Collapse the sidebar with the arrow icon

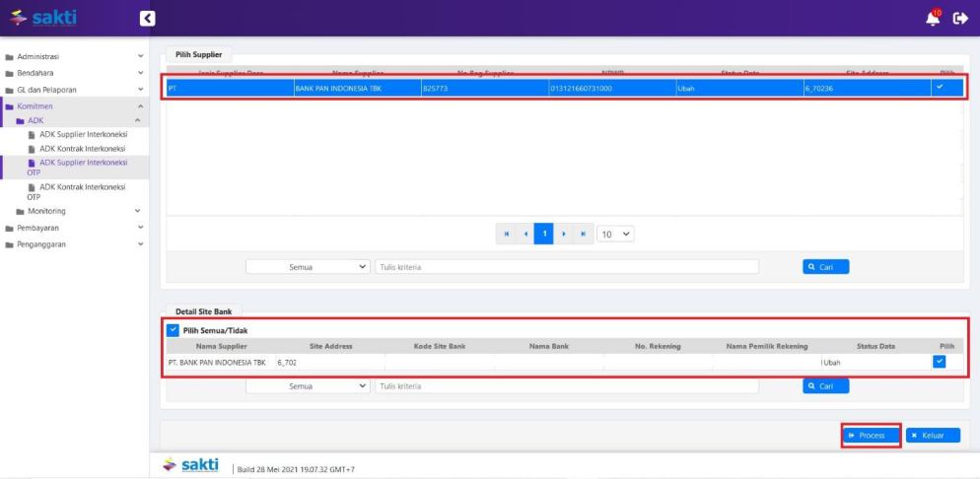tap(147, 18)
